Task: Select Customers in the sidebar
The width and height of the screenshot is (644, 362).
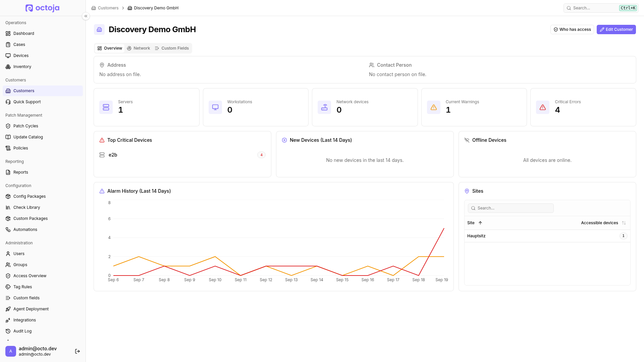Action: (43, 91)
